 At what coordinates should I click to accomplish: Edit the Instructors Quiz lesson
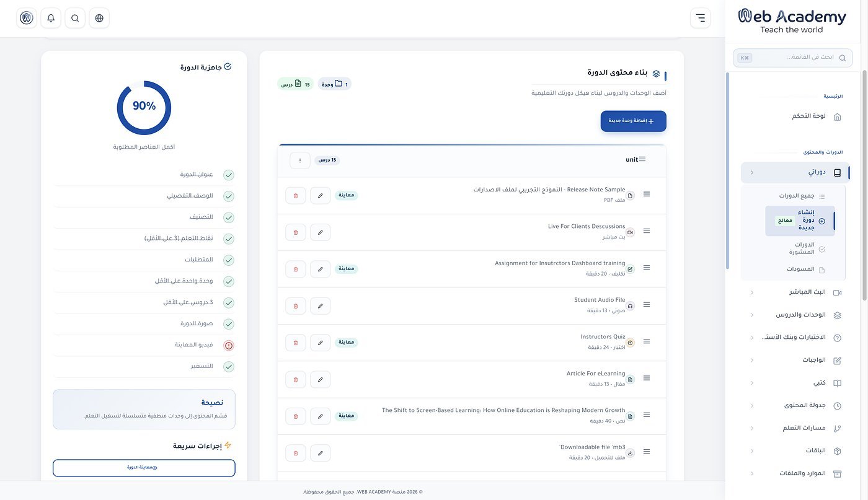pyautogui.click(x=321, y=343)
